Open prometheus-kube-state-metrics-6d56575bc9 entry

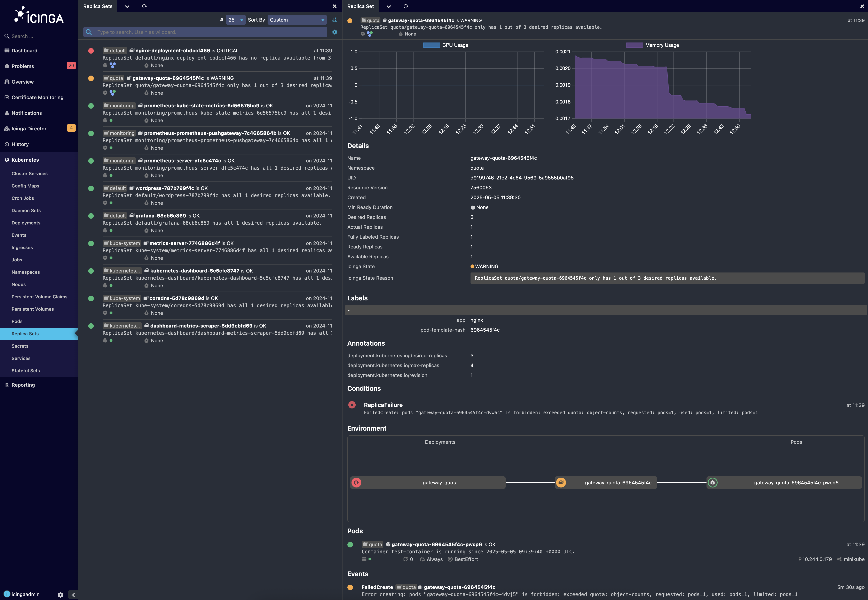point(202,106)
